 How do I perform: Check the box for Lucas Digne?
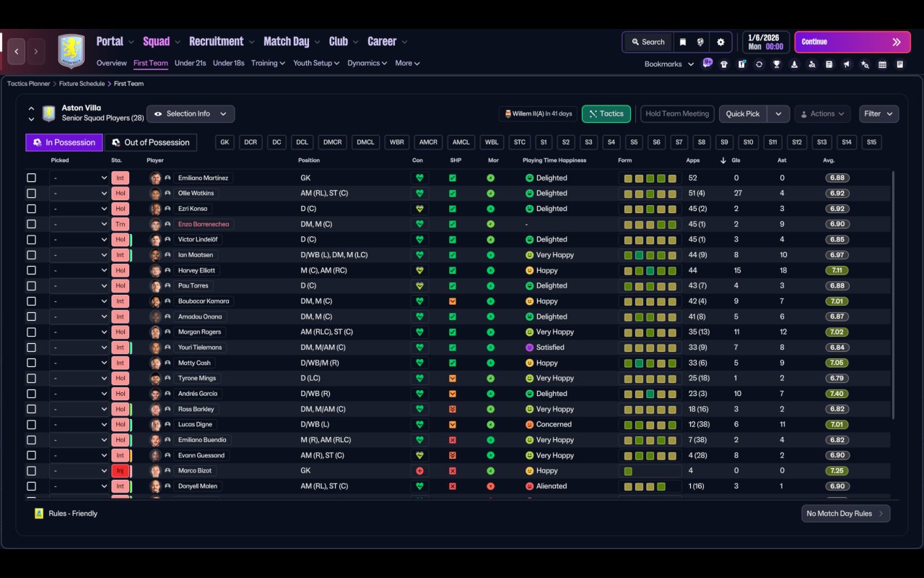point(31,425)
